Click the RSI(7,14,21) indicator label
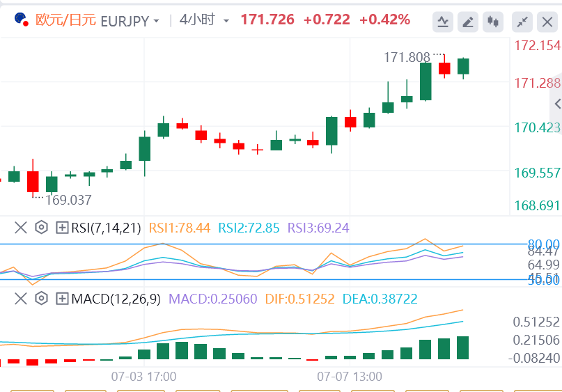 (x=106, y=227)
